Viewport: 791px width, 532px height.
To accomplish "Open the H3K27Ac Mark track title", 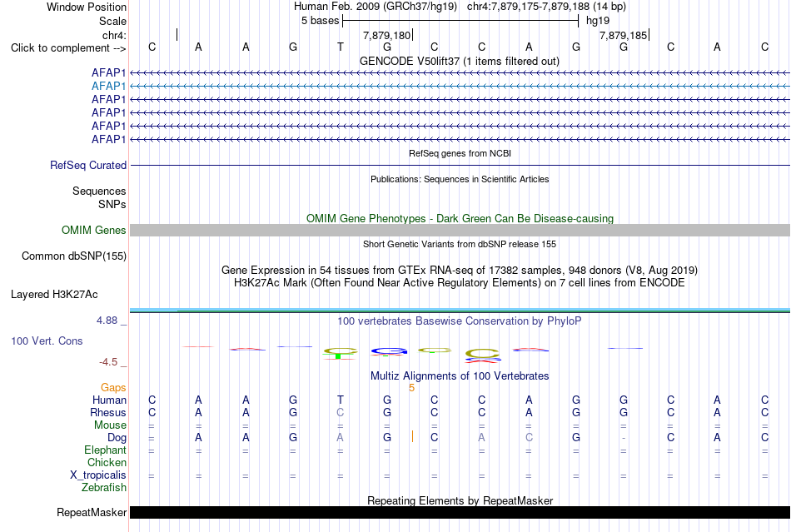I will [x=460, y=282].
